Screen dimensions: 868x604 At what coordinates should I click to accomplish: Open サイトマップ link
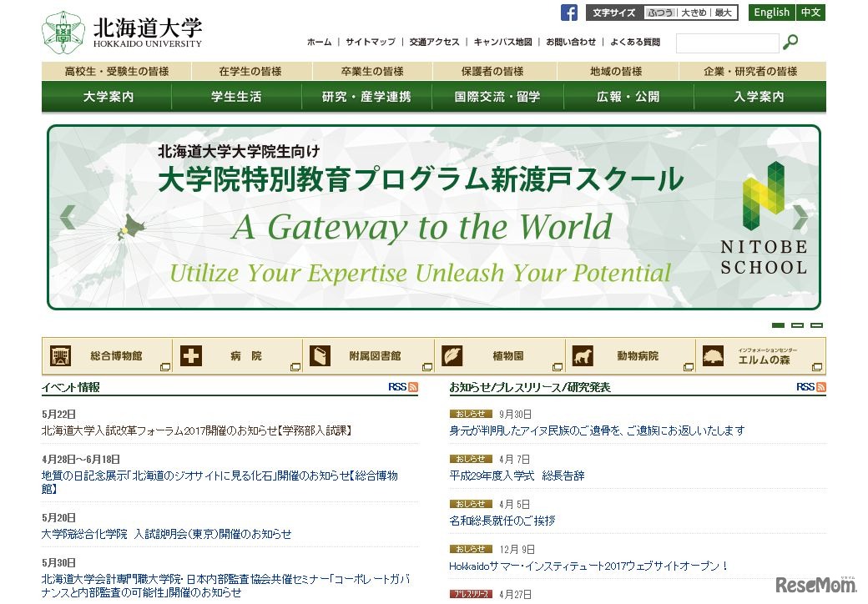coord(371,42)
